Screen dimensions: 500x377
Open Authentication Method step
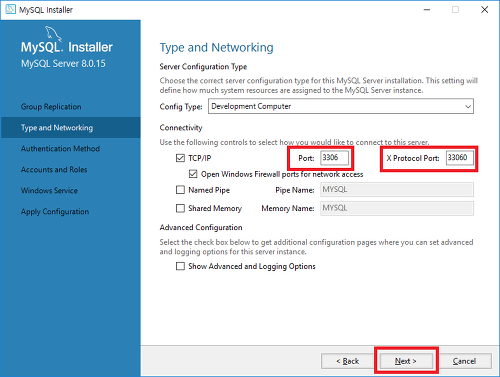60,149
